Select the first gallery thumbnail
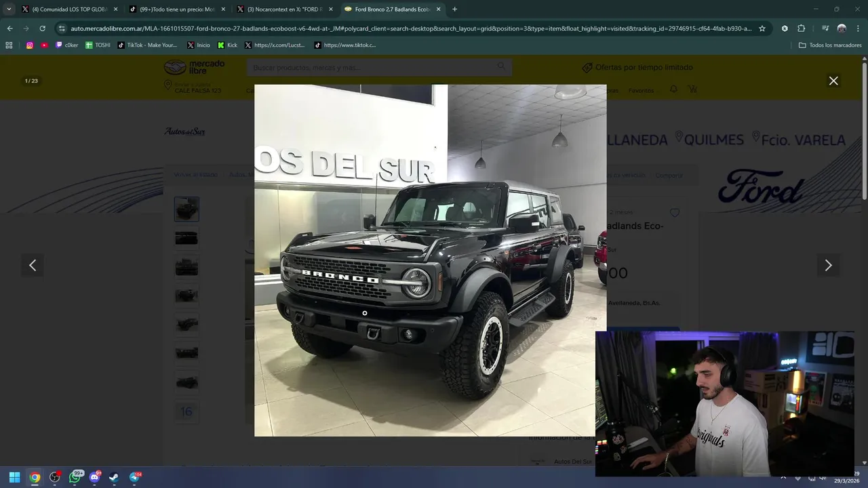This screenshot has width=868, height=488. coord(186,209)
